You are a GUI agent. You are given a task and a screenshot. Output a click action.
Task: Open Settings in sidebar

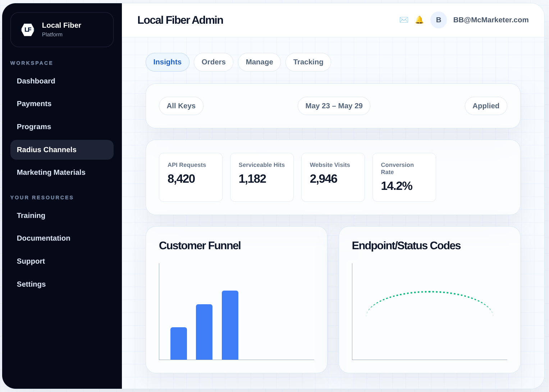(62, 284)
